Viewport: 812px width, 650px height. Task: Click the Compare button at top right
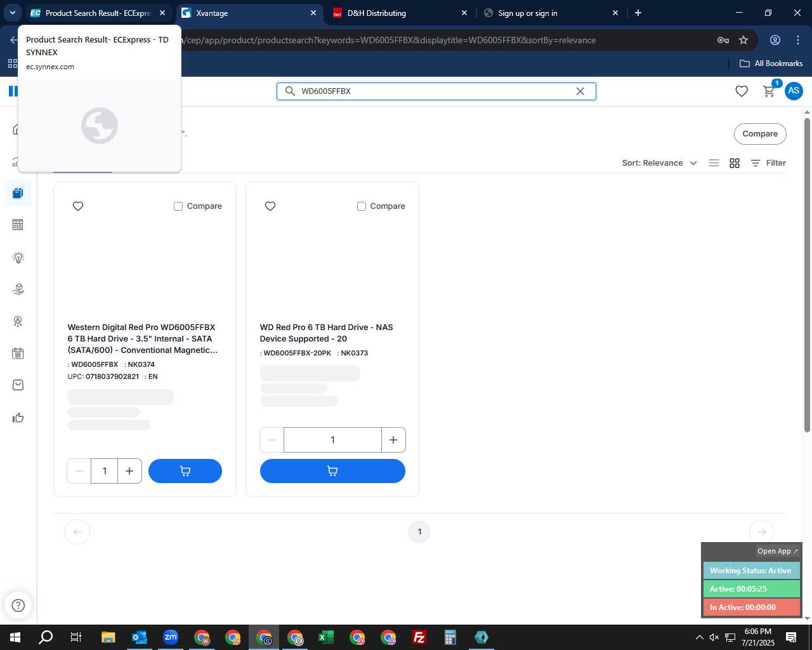point(760,134)
